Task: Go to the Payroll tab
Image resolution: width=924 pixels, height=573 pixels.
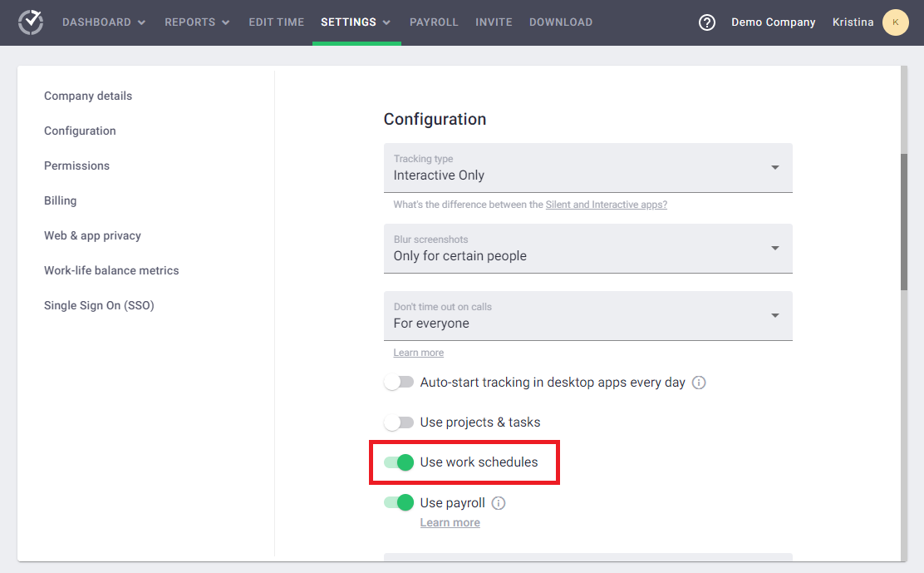Action: [x=434, y=22]
